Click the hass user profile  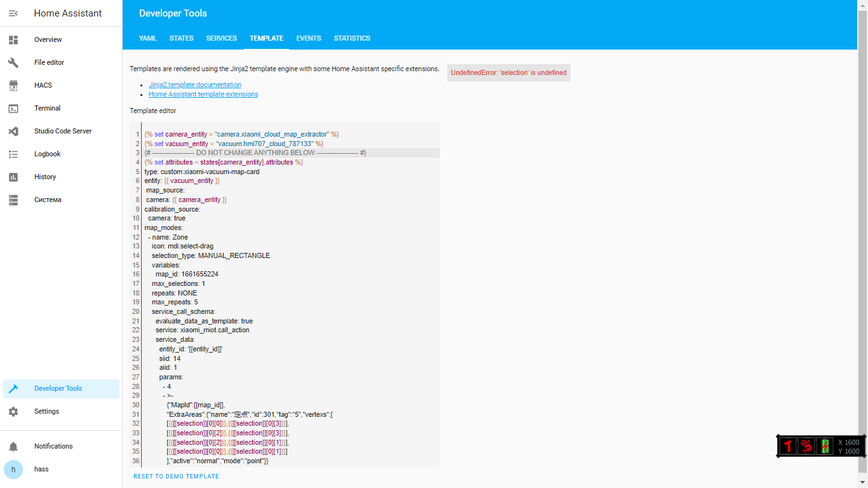pyautogui.click(x=41, y=469)
